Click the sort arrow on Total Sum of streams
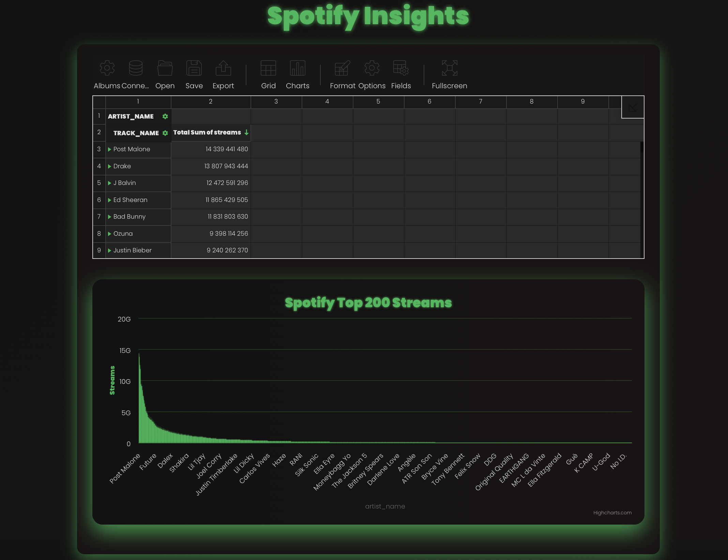The width and height of the screenshot is (728, 560). pos(246,133)
